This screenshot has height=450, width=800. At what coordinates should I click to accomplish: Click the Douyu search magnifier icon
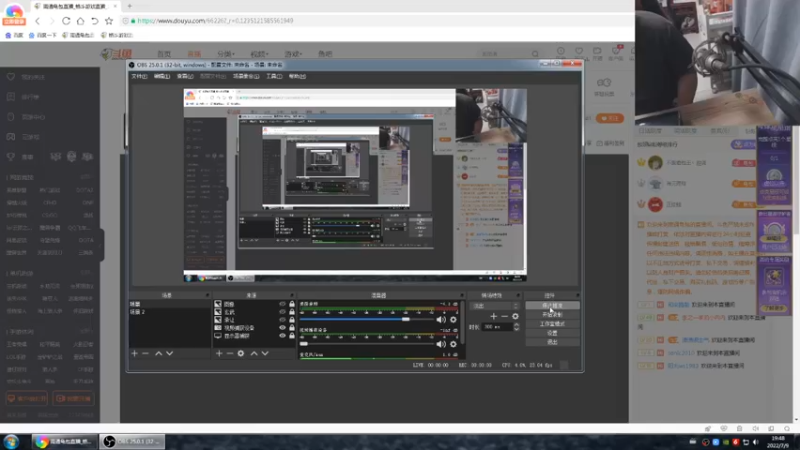(535, 54)
